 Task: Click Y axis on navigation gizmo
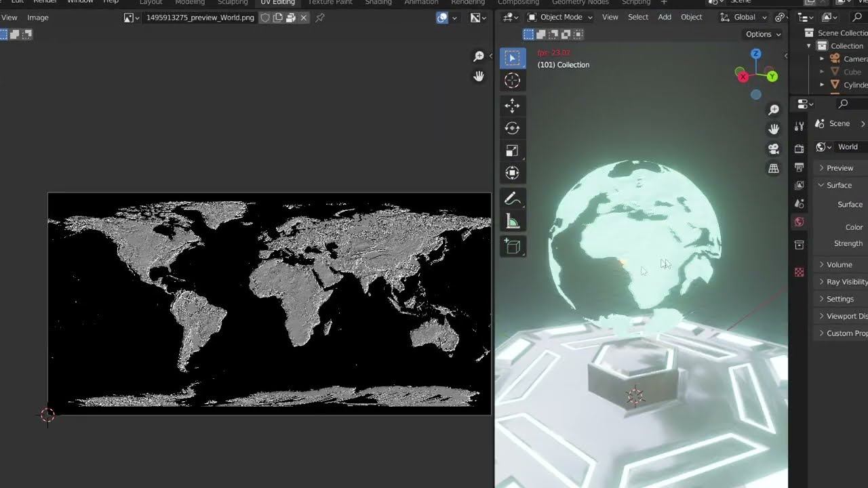(x=772, y=77)
